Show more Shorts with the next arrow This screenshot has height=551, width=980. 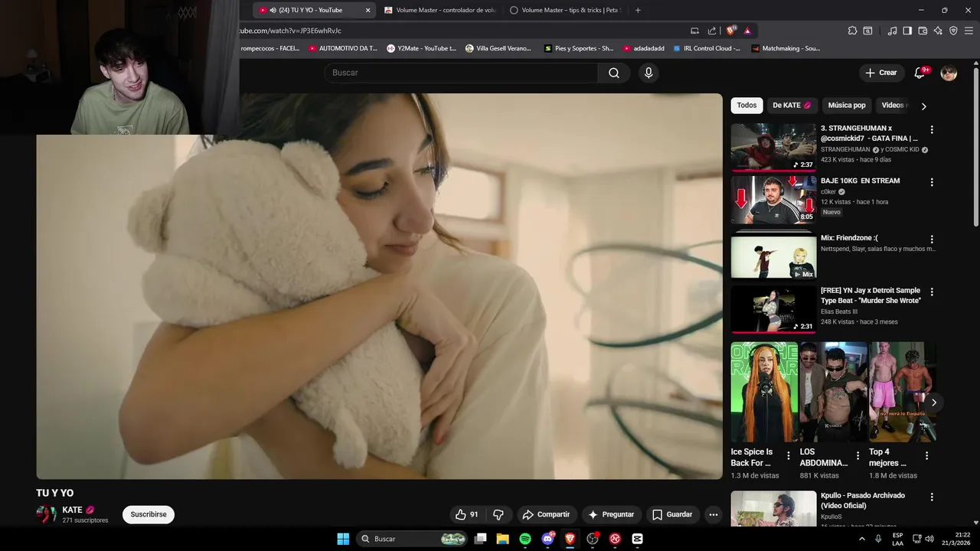point(933,403)
